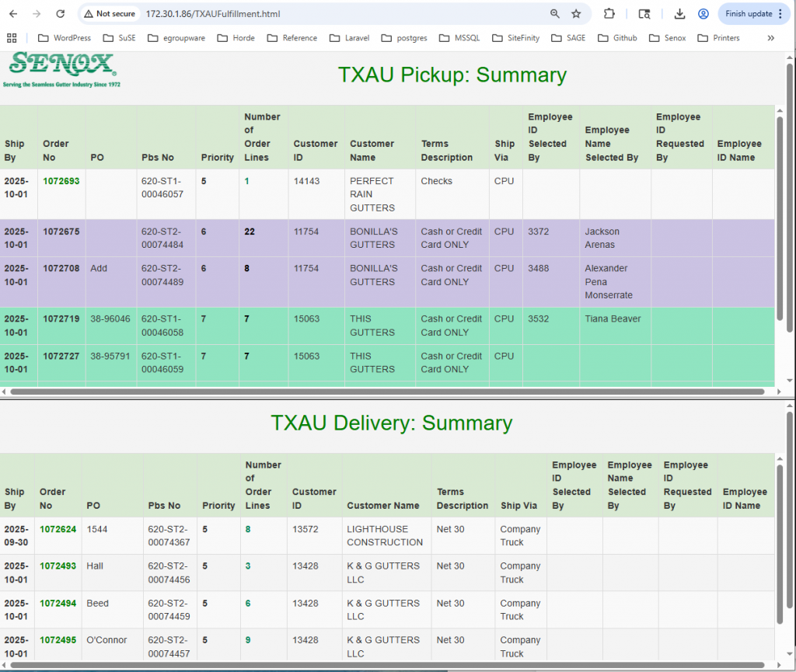Click the Senox logo

coord(62,70)
